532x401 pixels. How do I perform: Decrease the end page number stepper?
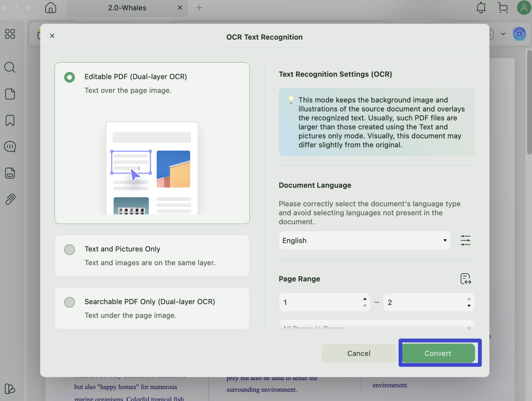[469, 306]
